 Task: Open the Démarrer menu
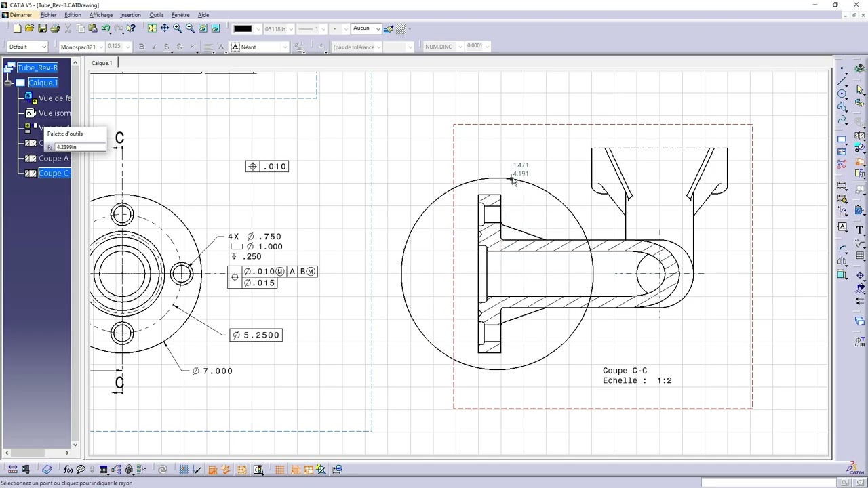click(x=20, y=15)
